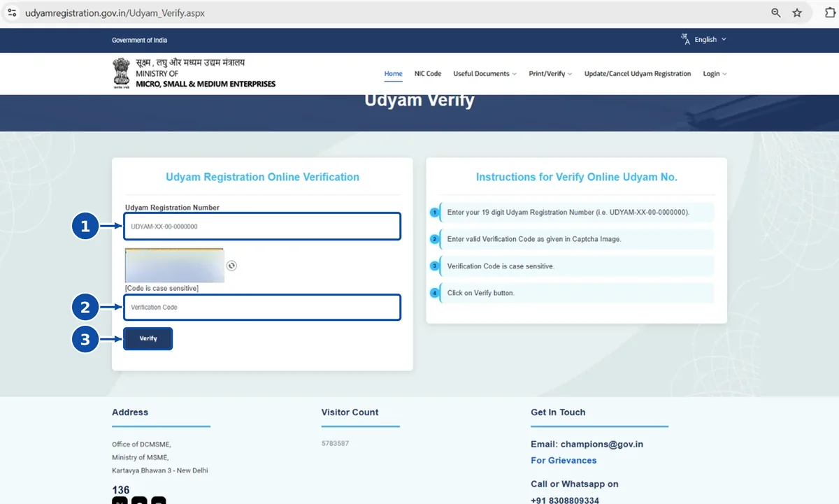This screenshot has height=504, width=839.
Task: Click the captcha image
Action: (175, 266)
